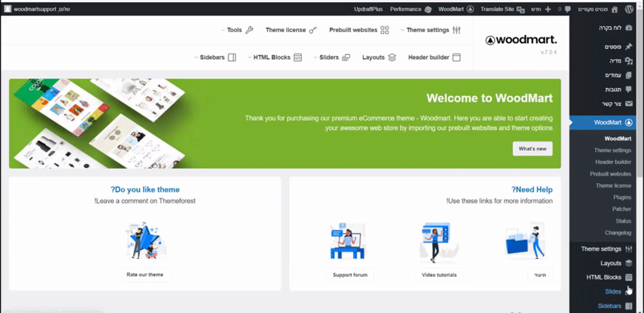Open Status submenu item

(x=623, y=221)
